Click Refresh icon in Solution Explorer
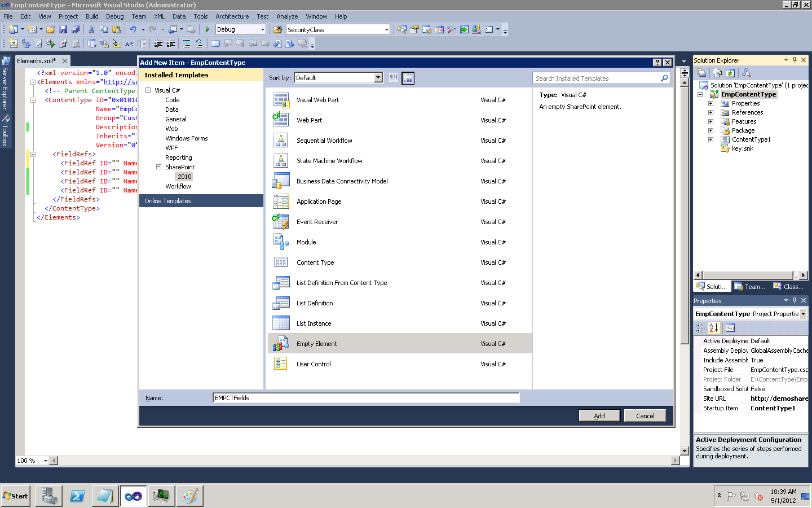812x508 pixels. tap(730, 73)
